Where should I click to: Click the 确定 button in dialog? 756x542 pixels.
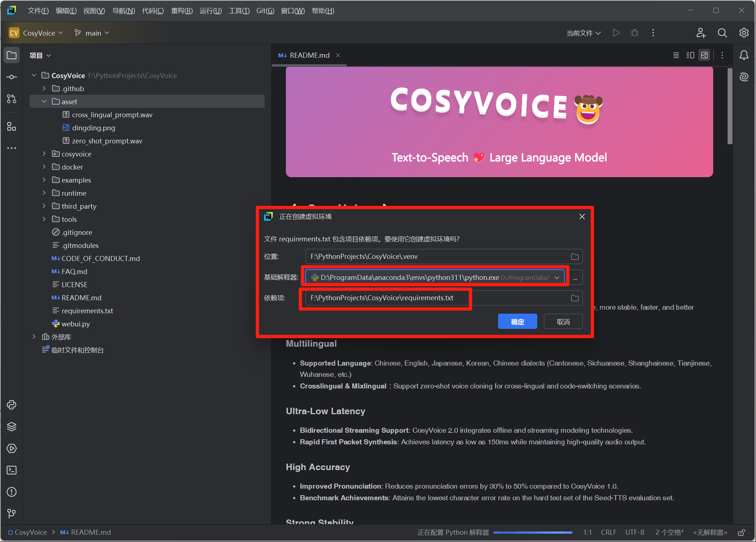pos(517,322)
